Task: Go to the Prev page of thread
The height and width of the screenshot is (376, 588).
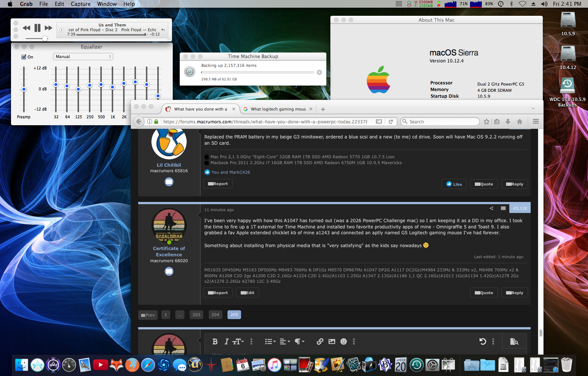Action: coord(148,315)
